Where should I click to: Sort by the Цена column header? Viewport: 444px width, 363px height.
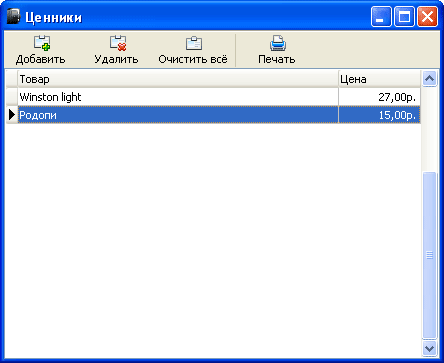tap(380, 79)
